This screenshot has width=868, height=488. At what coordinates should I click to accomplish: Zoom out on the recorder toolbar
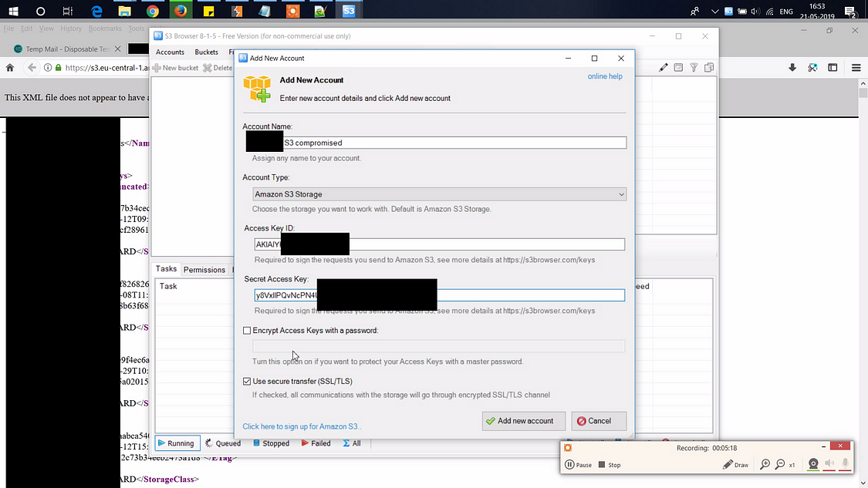pyautogui.click(x=780, y=464)
